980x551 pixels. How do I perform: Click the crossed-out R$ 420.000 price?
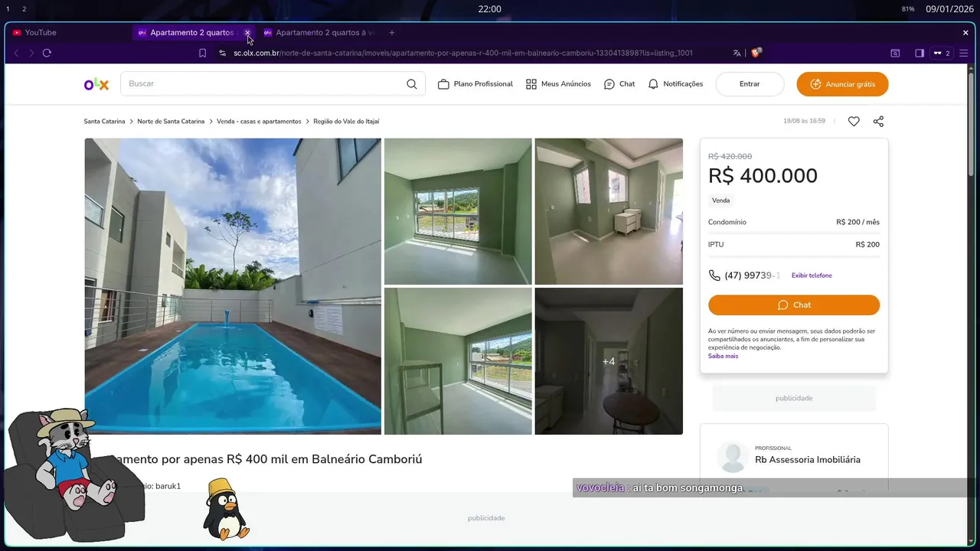pos(730,156)
